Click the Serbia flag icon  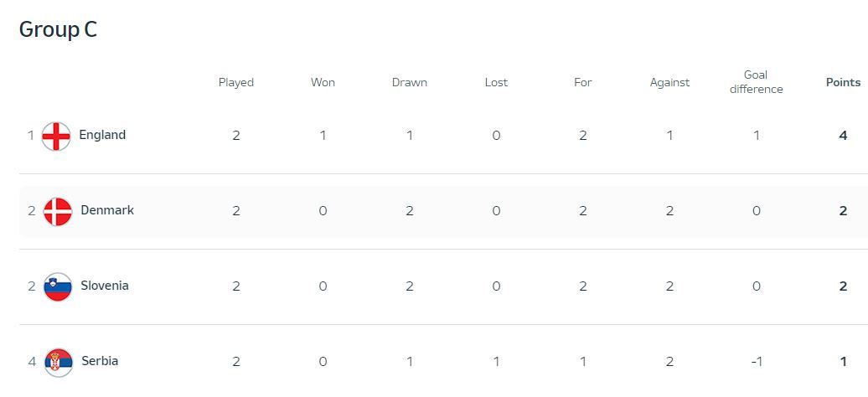click(59, 362)
